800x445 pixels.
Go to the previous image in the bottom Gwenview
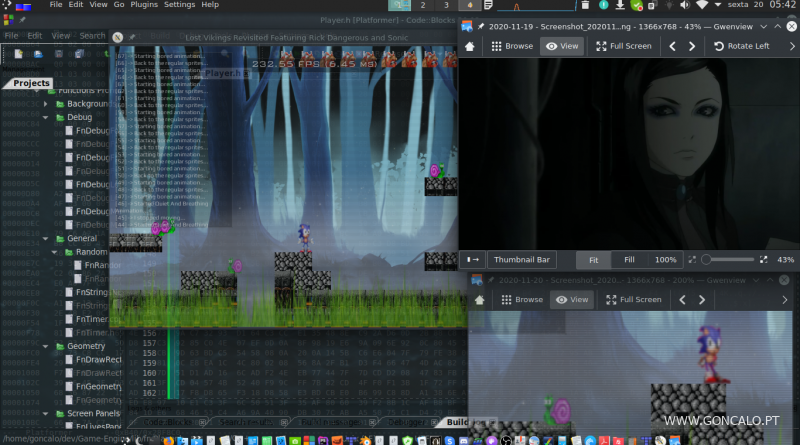point(682,300)
